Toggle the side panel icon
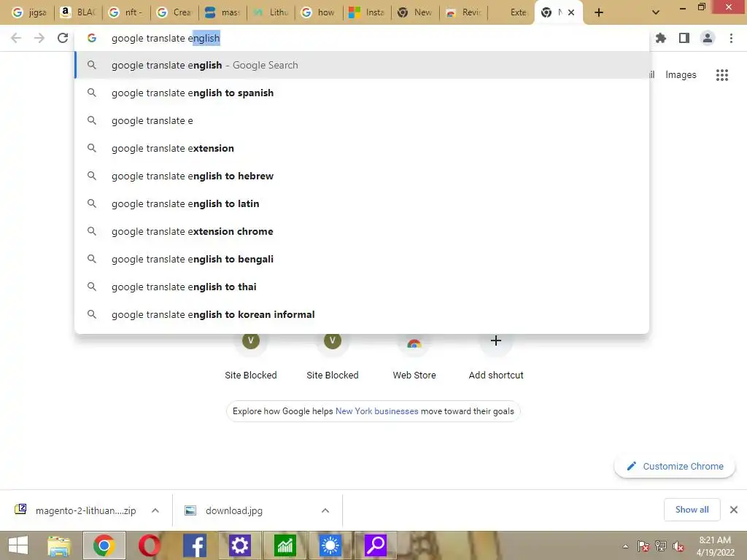 point(684,38)
